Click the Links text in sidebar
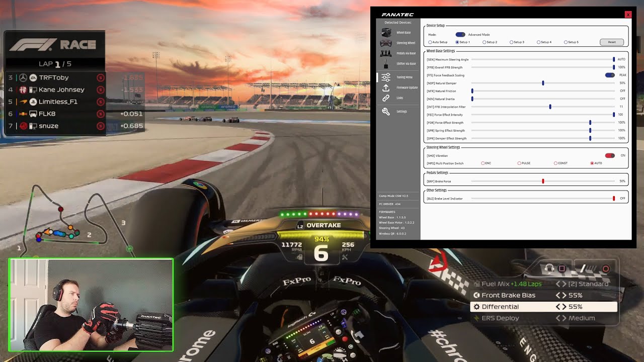 click(399, 98)
